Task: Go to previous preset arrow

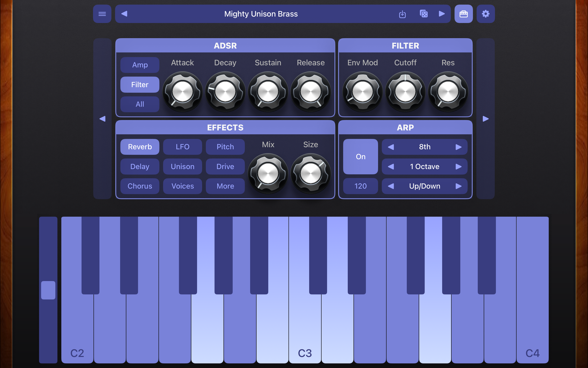Action: 124,14
